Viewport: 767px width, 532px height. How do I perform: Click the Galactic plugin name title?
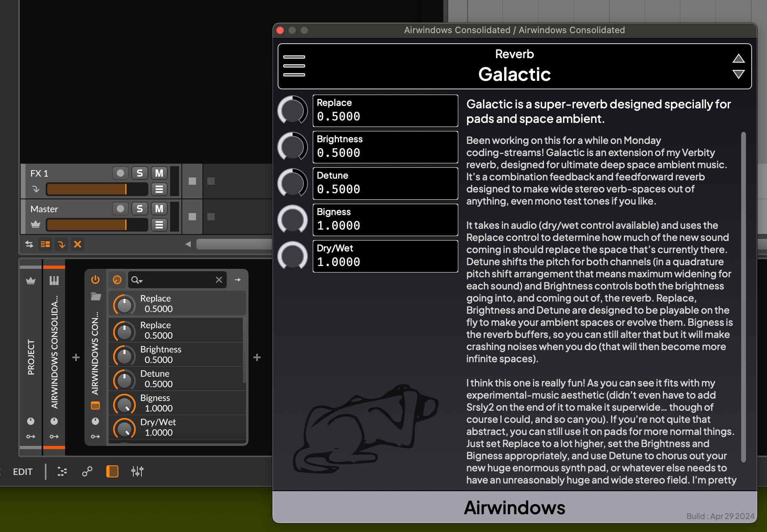click(x=514, y=74)
